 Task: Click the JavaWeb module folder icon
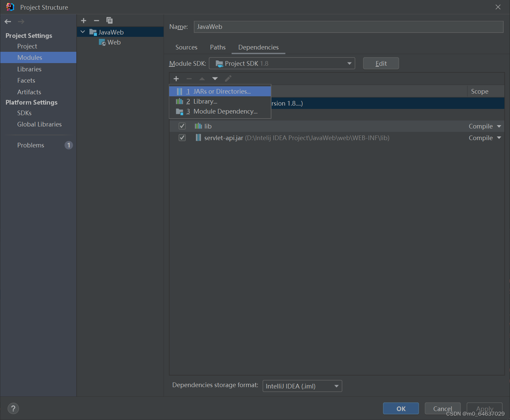(x=93, y=32)
